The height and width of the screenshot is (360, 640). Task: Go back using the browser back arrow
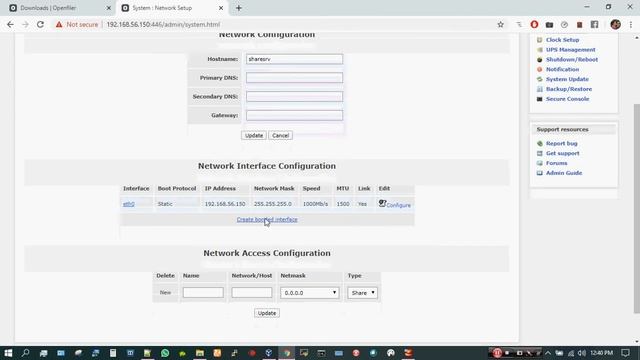coord(10,24)
